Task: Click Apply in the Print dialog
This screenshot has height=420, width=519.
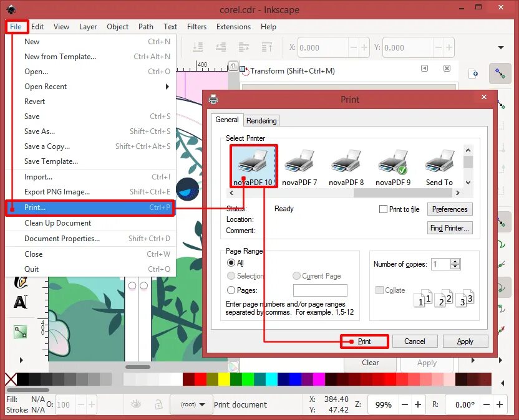Action: pos(465,341)
